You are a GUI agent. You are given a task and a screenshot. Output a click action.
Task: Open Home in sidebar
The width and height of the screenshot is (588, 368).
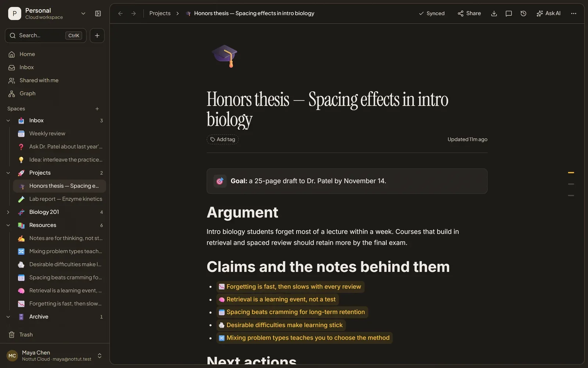(x=55, y=54)
